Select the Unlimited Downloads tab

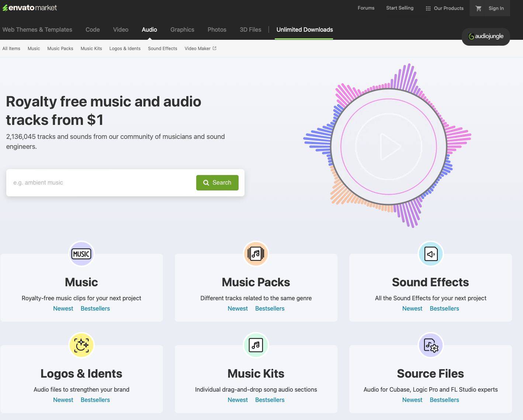click(305, 29)
